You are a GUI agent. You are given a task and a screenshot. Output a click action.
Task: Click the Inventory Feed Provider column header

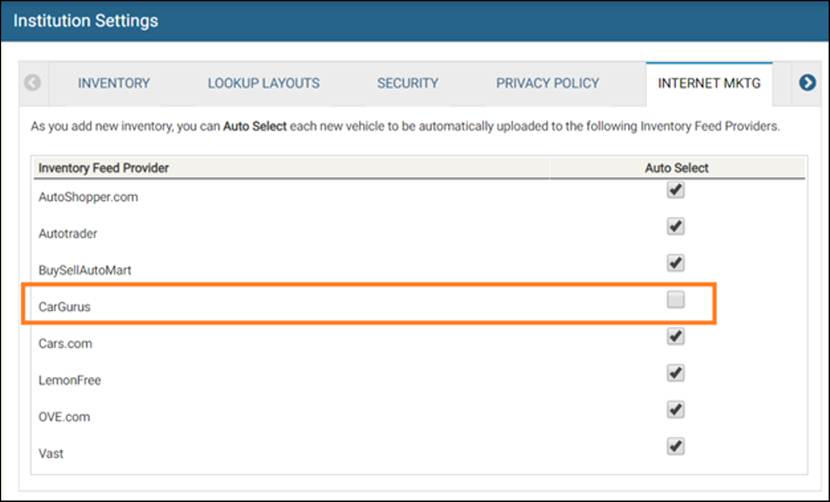(x=103, y=168)
